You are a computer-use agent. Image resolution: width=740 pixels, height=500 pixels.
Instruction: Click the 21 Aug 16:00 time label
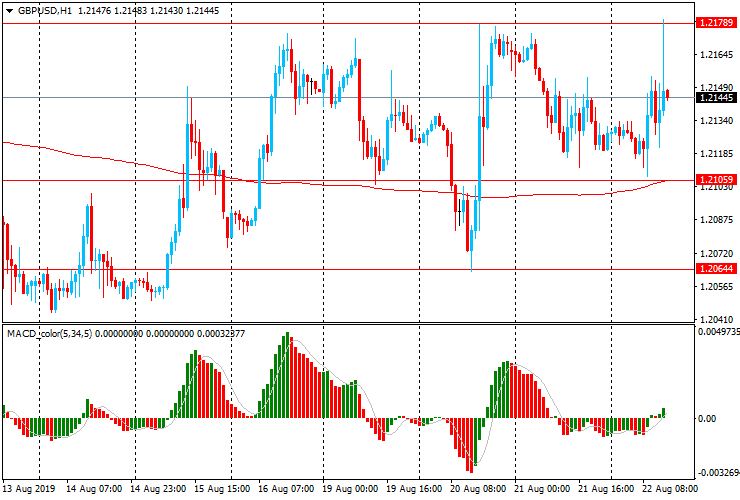(606, 488)
